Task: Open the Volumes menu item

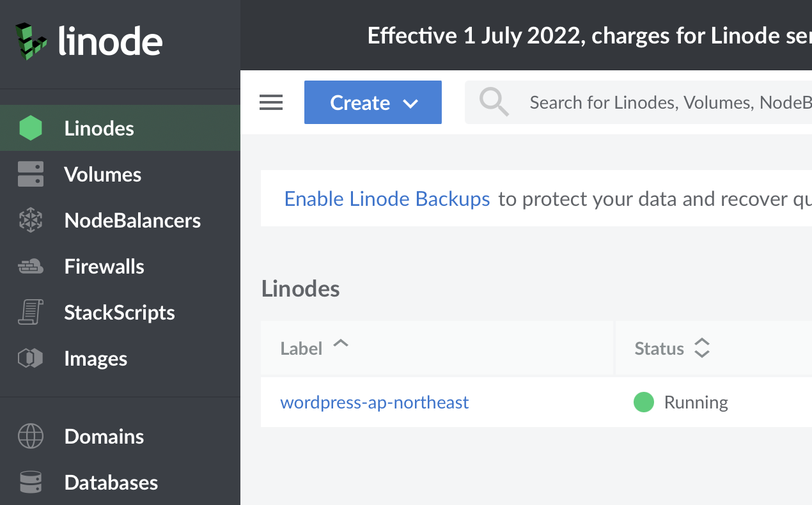Action: pos(102,175)
